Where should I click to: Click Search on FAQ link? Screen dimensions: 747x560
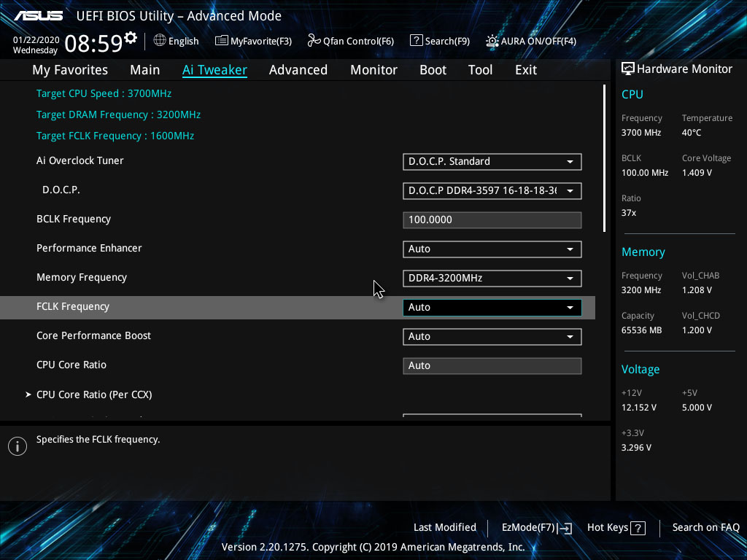point(705,527)
